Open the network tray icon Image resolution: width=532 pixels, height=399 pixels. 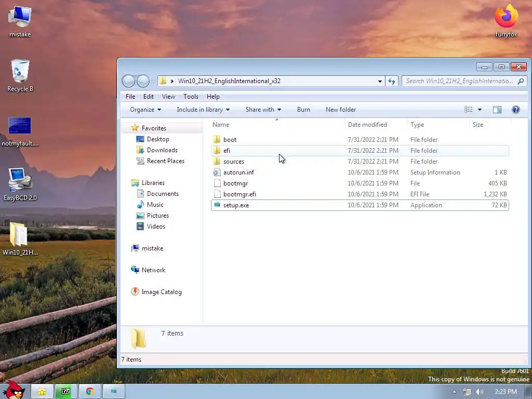[467, 392]
